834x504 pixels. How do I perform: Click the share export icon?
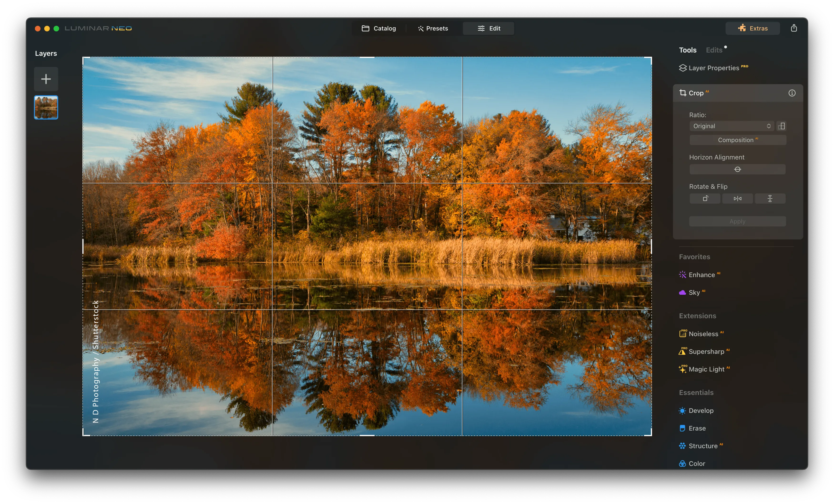coord(794,28)
